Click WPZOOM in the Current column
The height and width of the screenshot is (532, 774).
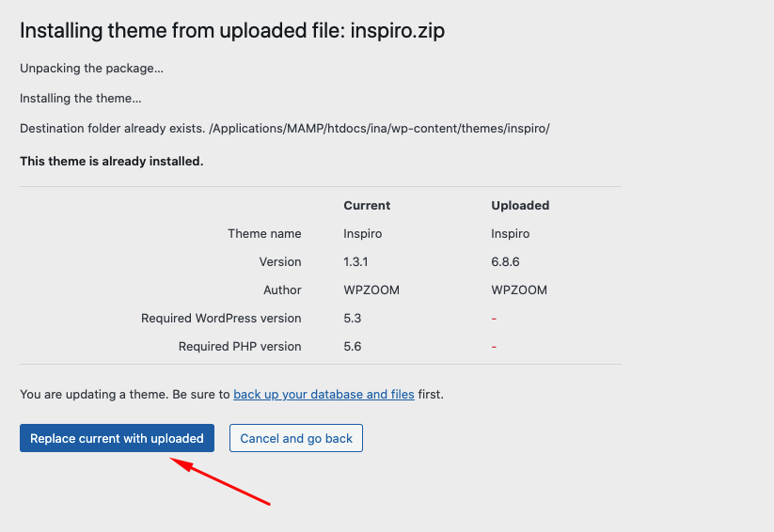pos(371,289)
